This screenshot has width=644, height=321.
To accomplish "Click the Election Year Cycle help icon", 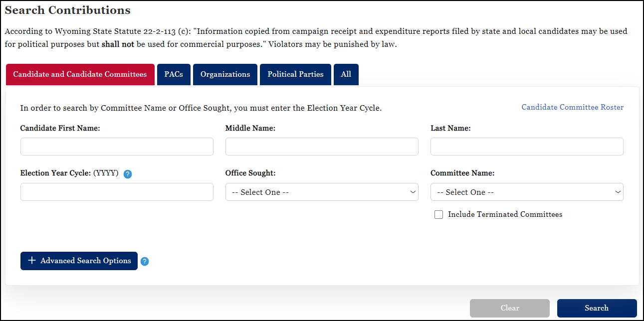I will (x=128, y=174).
